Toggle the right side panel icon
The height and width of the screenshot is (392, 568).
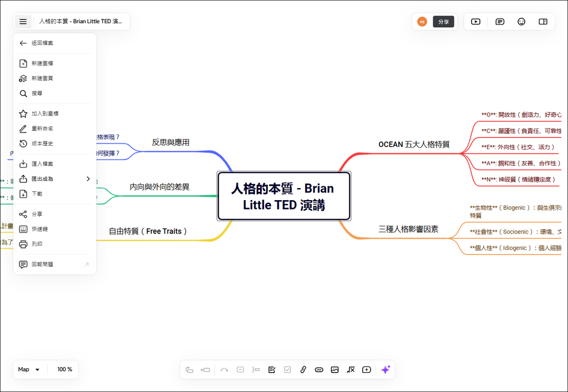542,22
